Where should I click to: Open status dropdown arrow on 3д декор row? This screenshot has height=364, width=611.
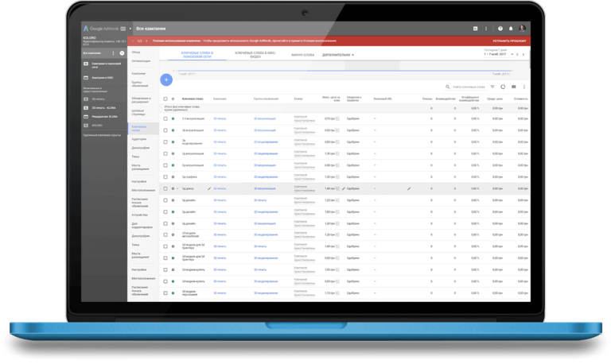pos(177,188)
